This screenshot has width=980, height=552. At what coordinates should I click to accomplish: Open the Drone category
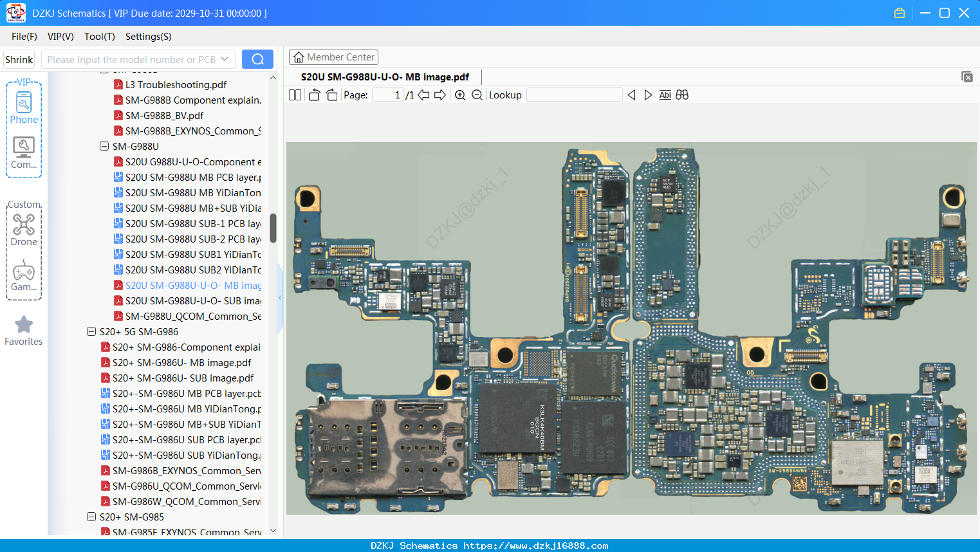click(x=24, y=230)
